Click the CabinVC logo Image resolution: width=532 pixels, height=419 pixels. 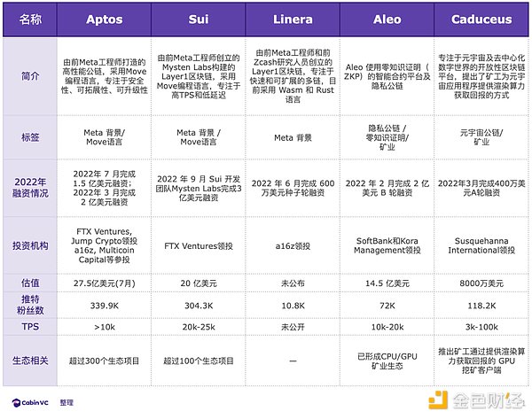30,403
